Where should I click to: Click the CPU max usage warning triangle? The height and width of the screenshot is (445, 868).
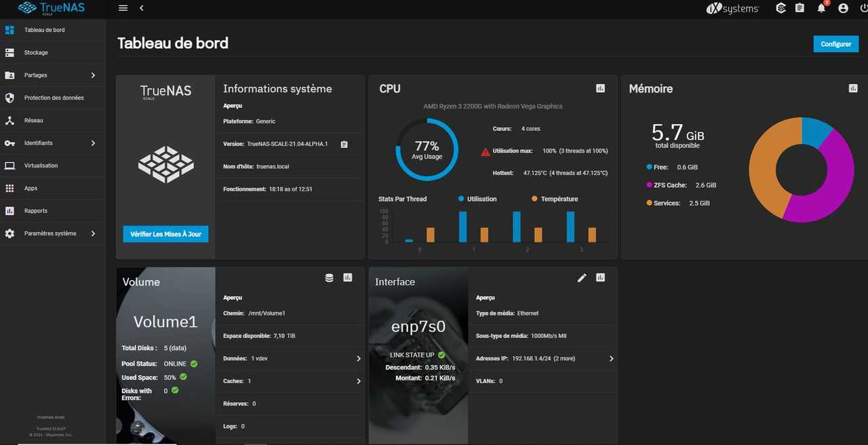tap(486, 151)
